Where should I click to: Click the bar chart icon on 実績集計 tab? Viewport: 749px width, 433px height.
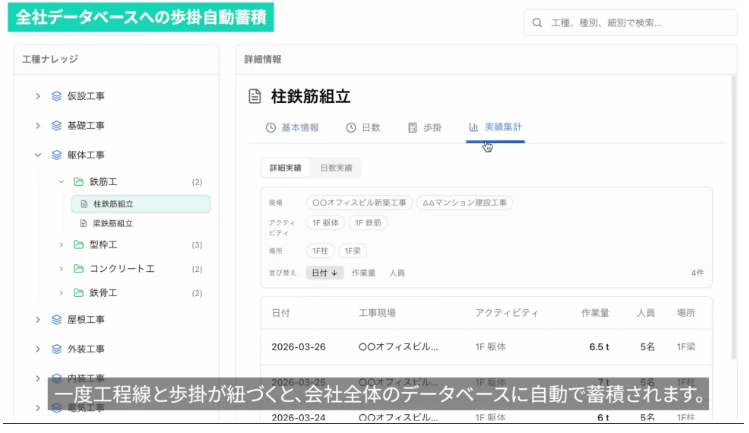coord(473,127)
